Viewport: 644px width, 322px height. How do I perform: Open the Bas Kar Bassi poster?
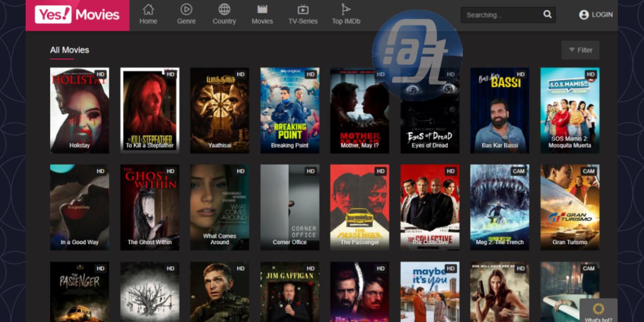(x=500, y=111)
